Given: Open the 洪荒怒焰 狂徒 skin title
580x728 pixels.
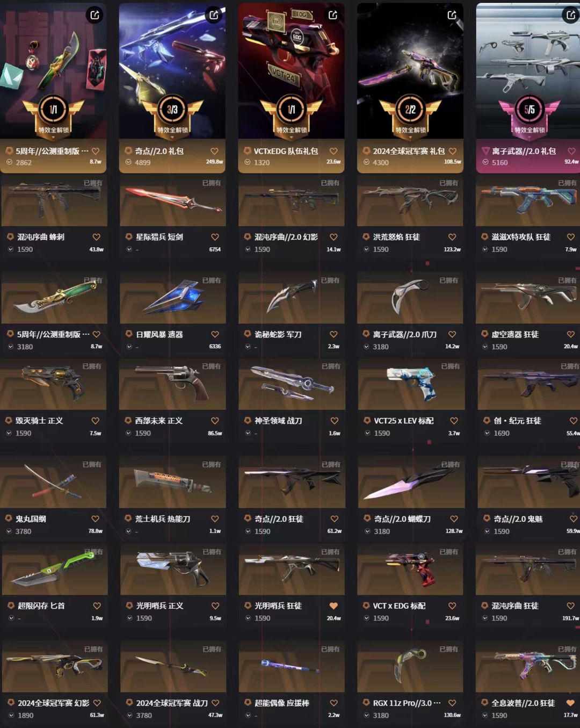Looking at the screenshot, I should coord(396,237).
